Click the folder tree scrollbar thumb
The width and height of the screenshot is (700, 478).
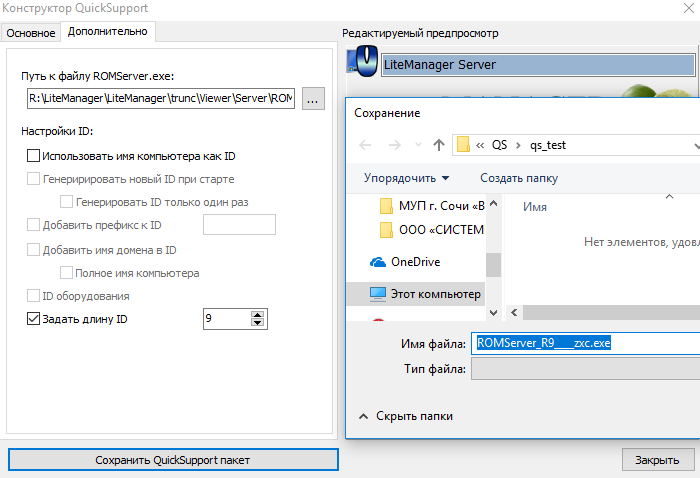pos(493,265)
